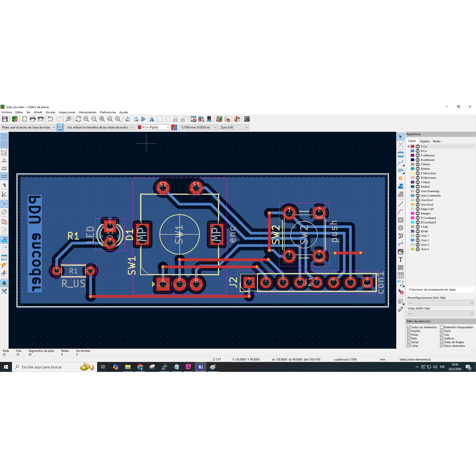Image resolution: width=476 pixels, height=476 pixels.
Task: Select the Route tracks tool
Action: tap(401, 163)
